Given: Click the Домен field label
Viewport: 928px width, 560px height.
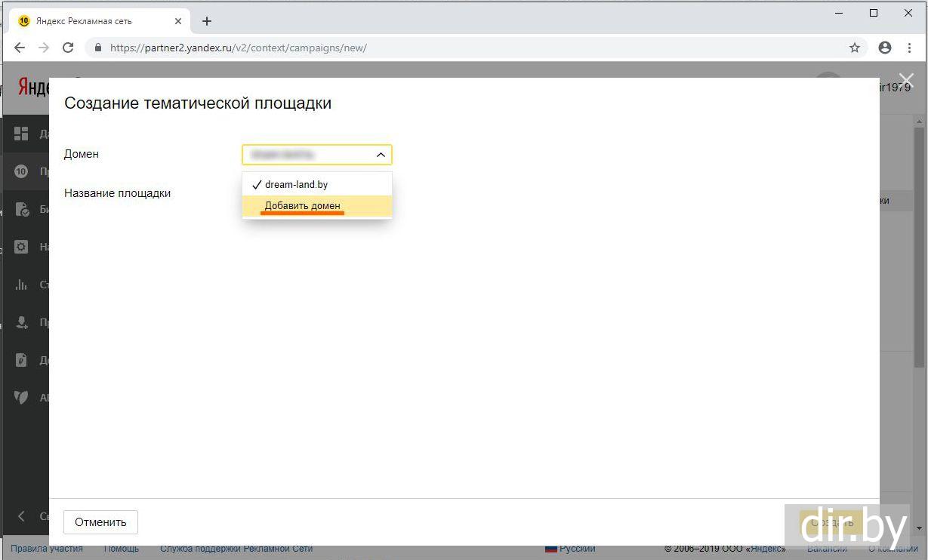Looking at the screenshot, I should pos(82,154).
